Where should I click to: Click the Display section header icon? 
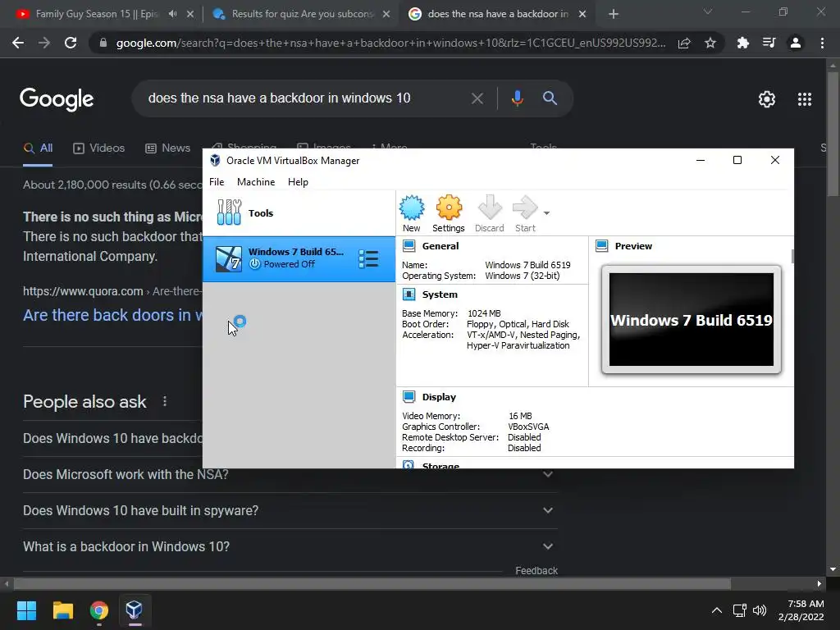click(409, 397)
